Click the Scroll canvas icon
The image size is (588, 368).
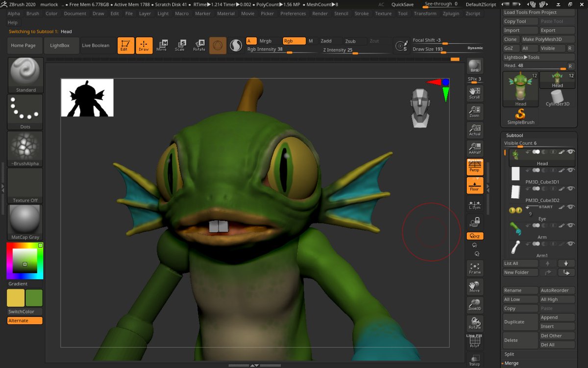point(474,93)
